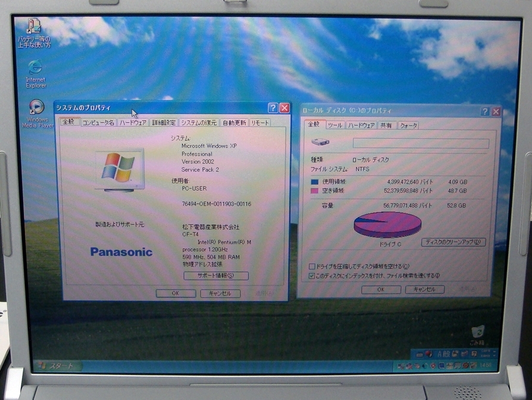Click the '松下電器産業株式会社' manufacturer text
Viewport: 532px width, 400px height.
pos(211,227)
